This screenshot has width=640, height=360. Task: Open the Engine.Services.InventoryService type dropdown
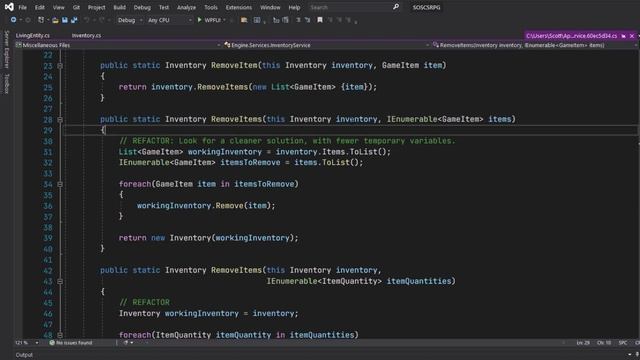[x=326, y=45]
